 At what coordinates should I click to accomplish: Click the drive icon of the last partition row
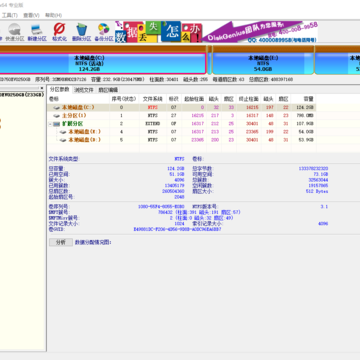tap(63, 140)
